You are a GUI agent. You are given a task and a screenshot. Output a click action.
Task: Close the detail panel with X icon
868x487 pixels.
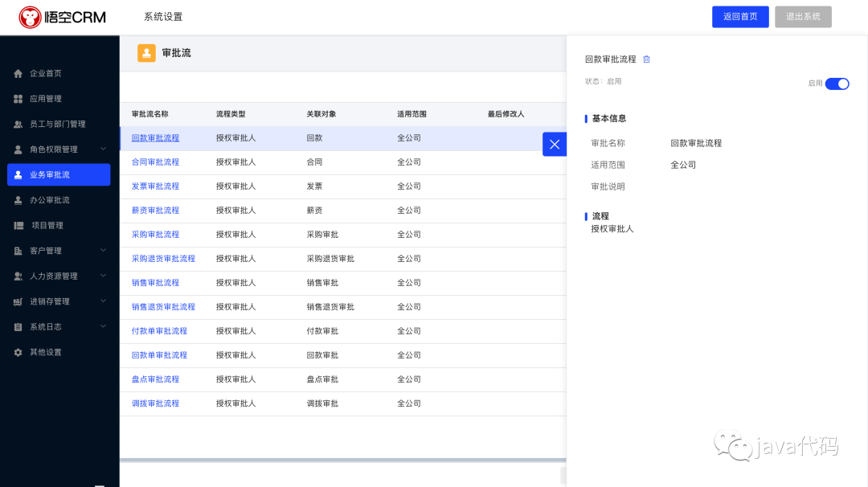pyautogui.click(x=555, y=145)
